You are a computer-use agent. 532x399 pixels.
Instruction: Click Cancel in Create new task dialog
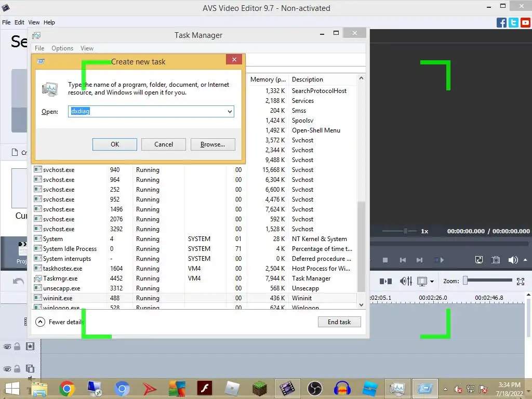click(164, 144)
